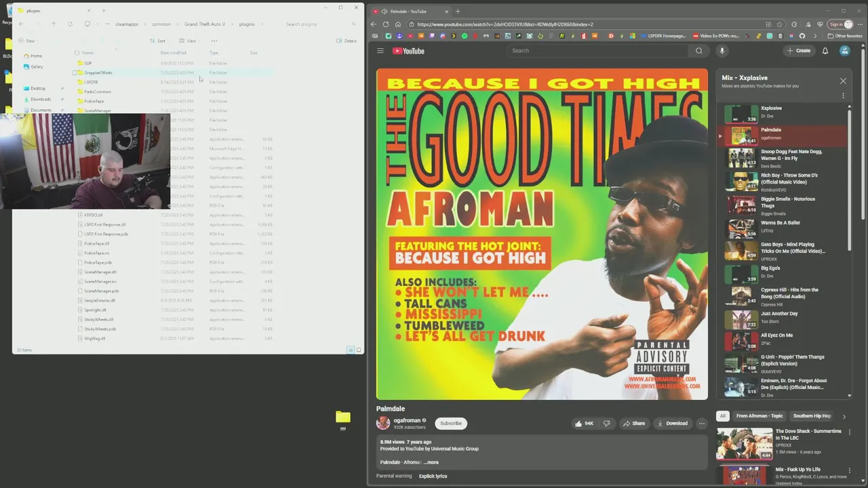The height and width of the screenshot is (488, 868).
Task: Switch File Explorer to details list view
Action: [x=351, y=350]
